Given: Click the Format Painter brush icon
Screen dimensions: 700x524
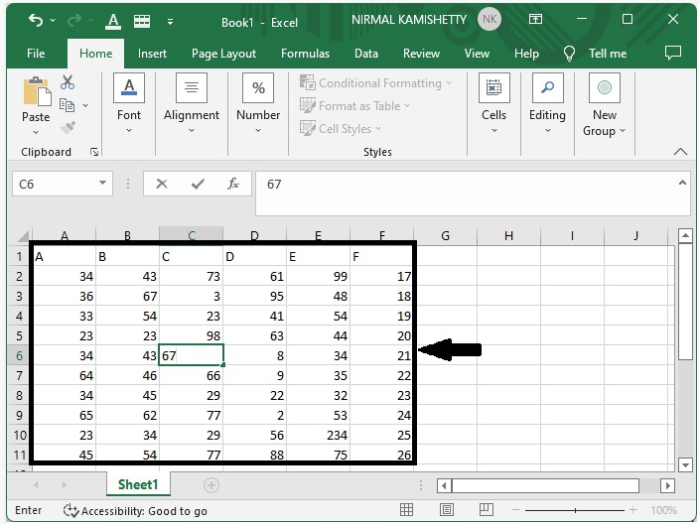Looking at the screenshot, I should [x=68, y=128].
